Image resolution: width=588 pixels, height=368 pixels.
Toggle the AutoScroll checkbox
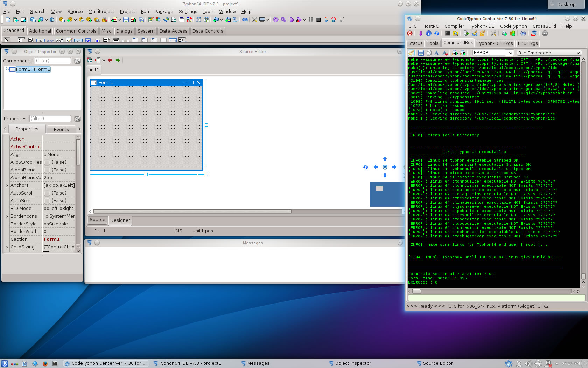click(47, 193)
